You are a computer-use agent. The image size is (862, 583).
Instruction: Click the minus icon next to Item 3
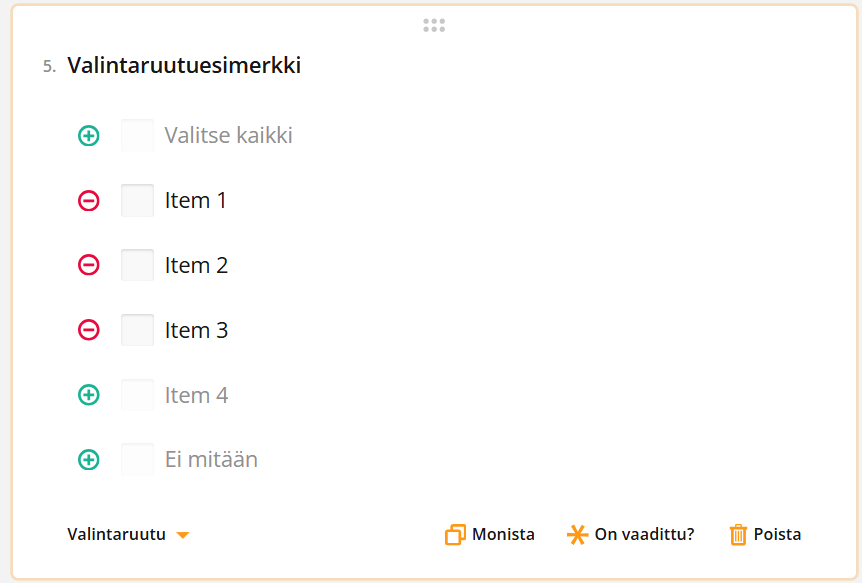click(x=88, y=330)
